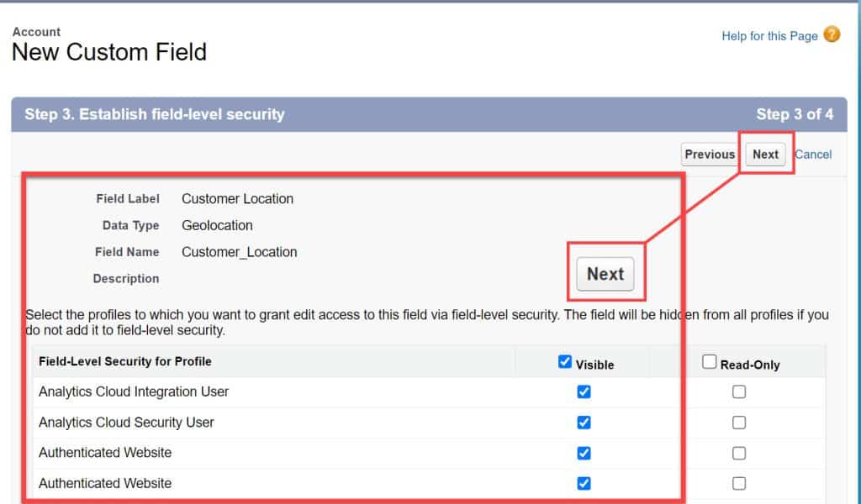Click the Next button to continue
The image size is (861, 504).
pos(765,155)
